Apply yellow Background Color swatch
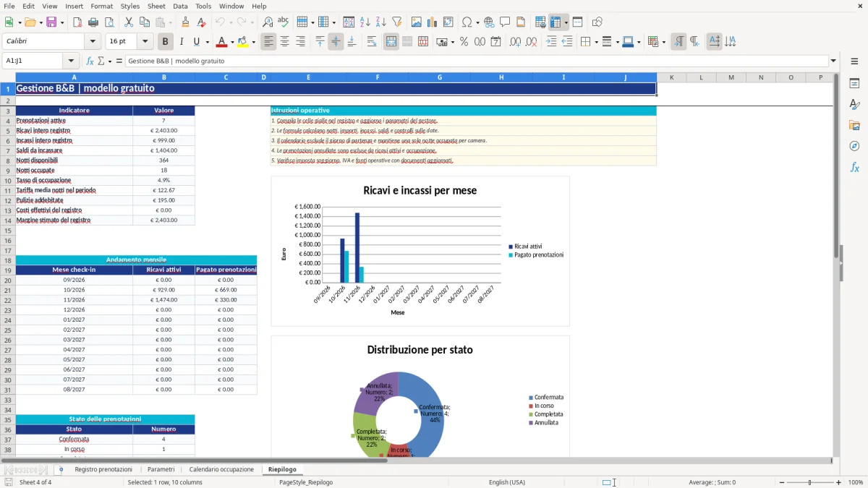Image resolution: width=868 pixels, height=488 pixels. click(243, 41)
